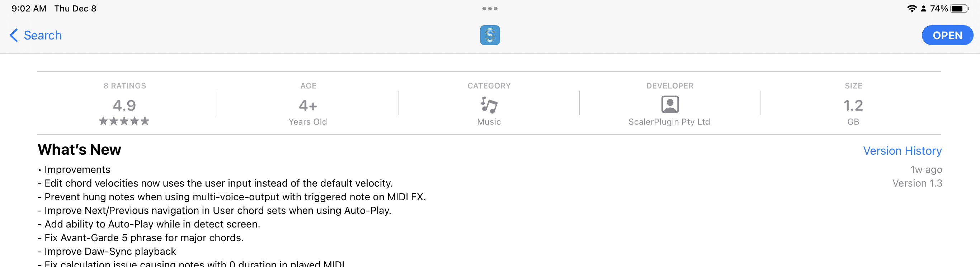
Task: Tap the three-dot multitasking control
Action: coord(490,9)
